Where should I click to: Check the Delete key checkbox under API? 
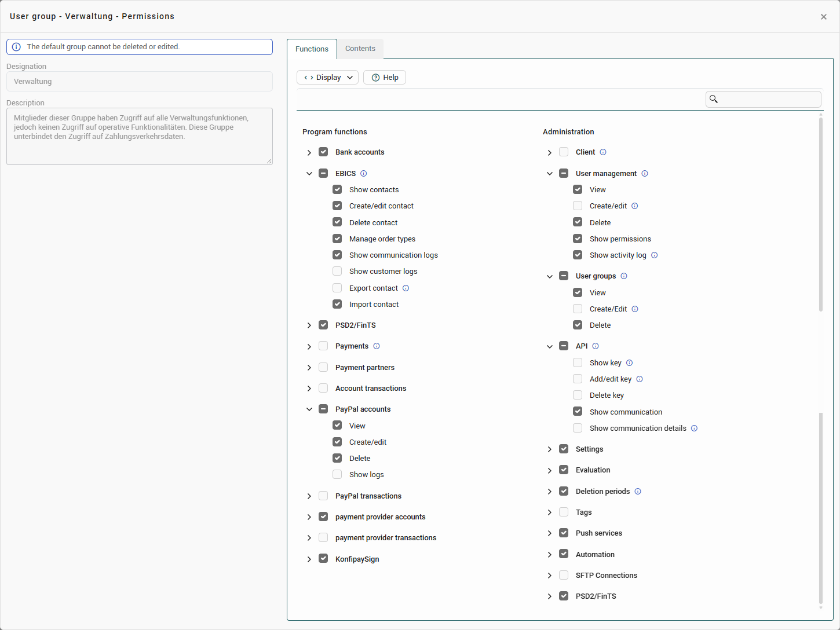578,395
